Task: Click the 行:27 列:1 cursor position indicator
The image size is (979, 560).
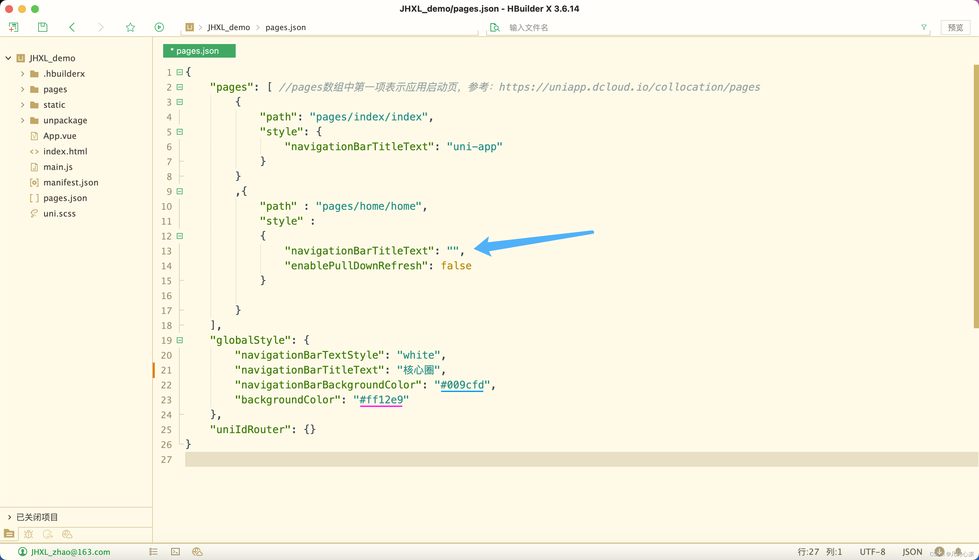Action: [820, 552]
